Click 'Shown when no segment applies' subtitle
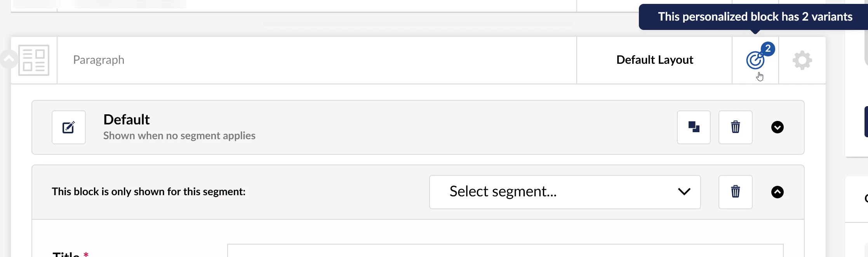 click(x=179, y=136)
